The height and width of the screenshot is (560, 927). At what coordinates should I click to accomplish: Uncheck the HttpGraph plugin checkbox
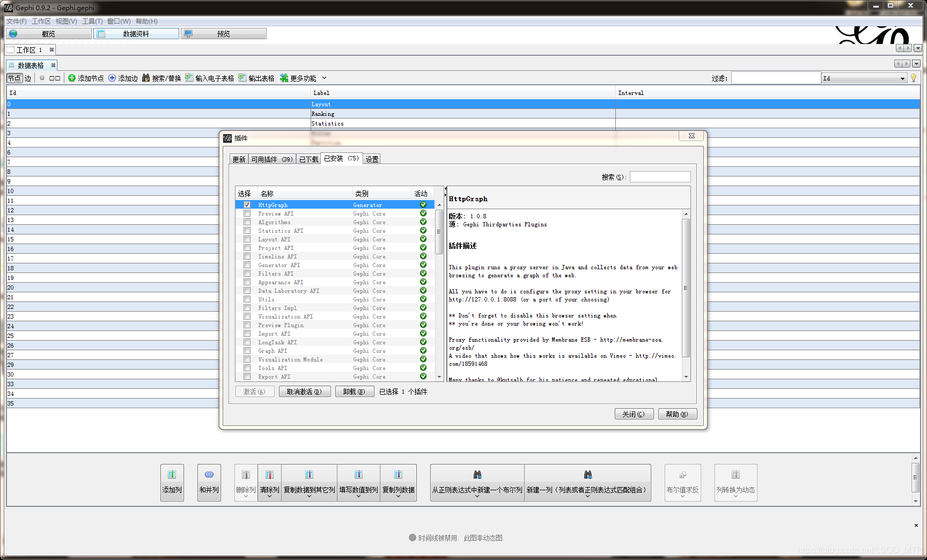247,205
